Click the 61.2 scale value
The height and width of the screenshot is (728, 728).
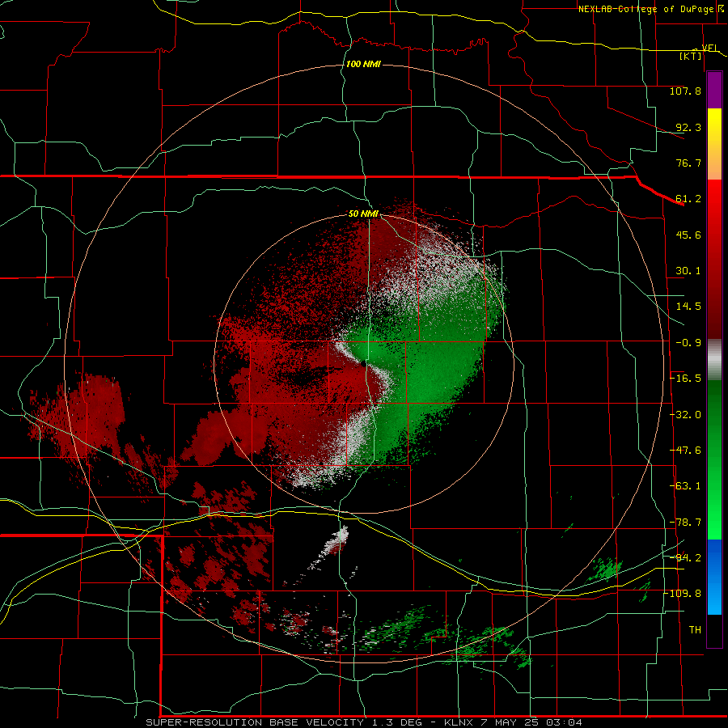pos(688,199)
